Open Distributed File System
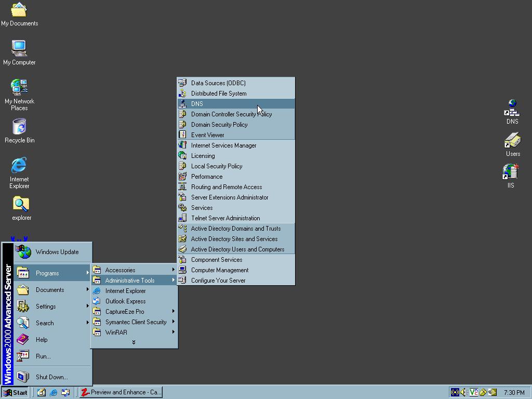 click(236, 94)
